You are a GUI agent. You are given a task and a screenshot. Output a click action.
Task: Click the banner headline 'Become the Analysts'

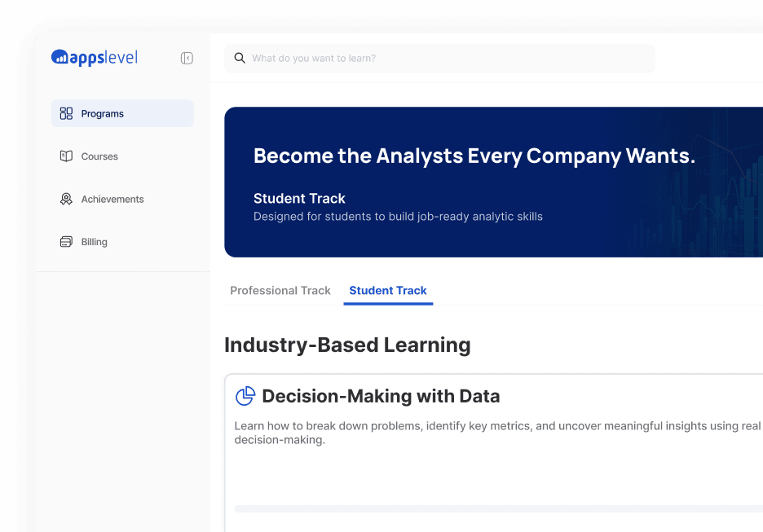(x=474, y=156)
